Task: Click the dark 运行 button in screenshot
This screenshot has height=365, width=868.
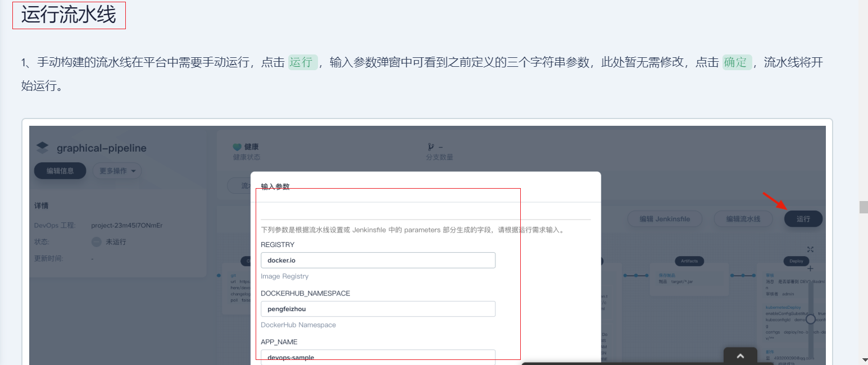Action: pos(803,219)
